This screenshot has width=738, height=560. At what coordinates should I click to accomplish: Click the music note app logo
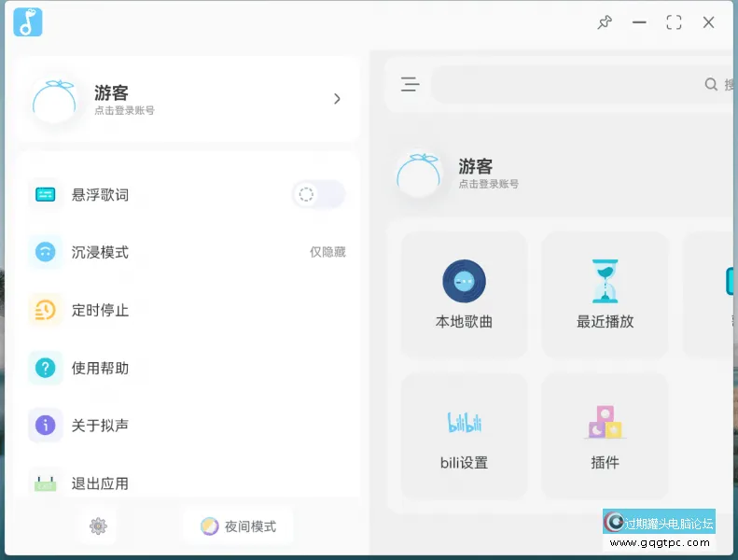[x=28, y=21]
